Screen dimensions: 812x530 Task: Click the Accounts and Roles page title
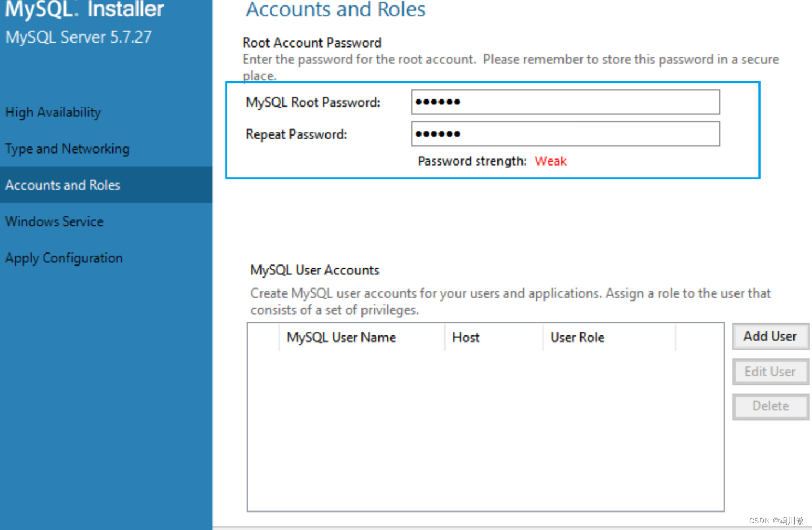335,10
